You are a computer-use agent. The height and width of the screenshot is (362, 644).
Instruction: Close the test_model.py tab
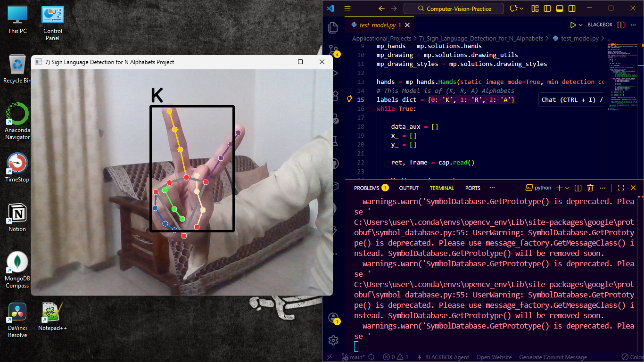[407, 25]
